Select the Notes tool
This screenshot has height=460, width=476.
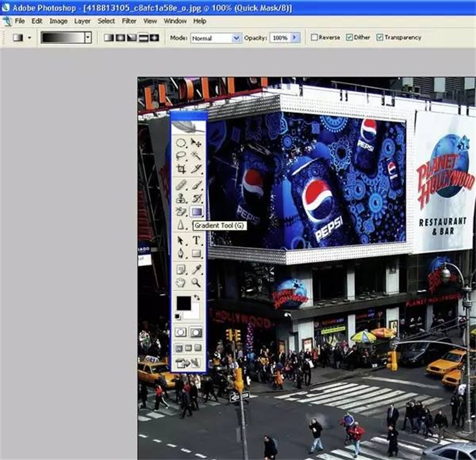coord(182,269)
